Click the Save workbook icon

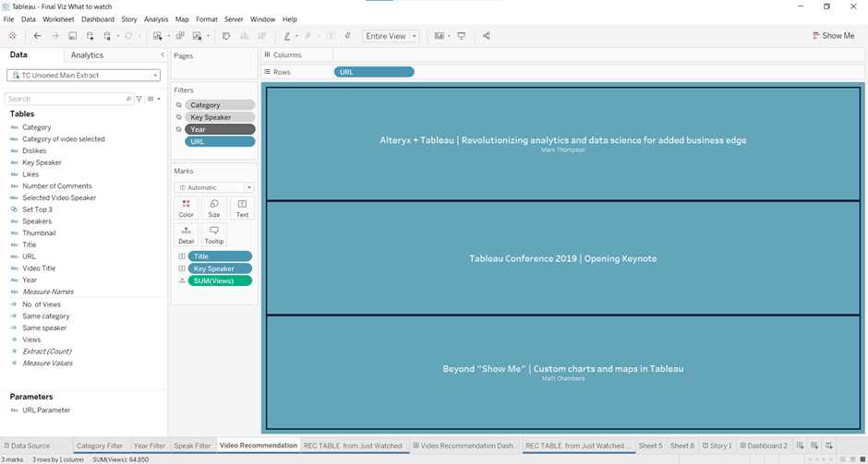click(73, 36)
